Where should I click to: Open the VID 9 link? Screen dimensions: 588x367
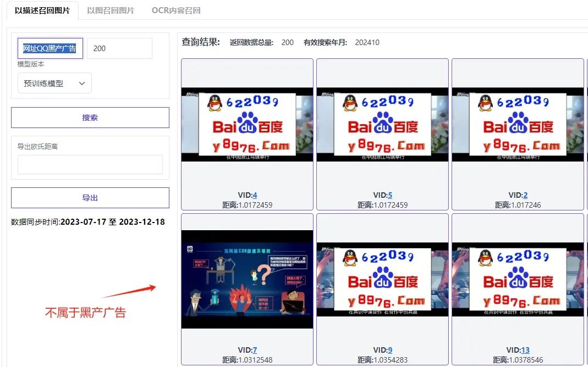[x=390, y=350]
